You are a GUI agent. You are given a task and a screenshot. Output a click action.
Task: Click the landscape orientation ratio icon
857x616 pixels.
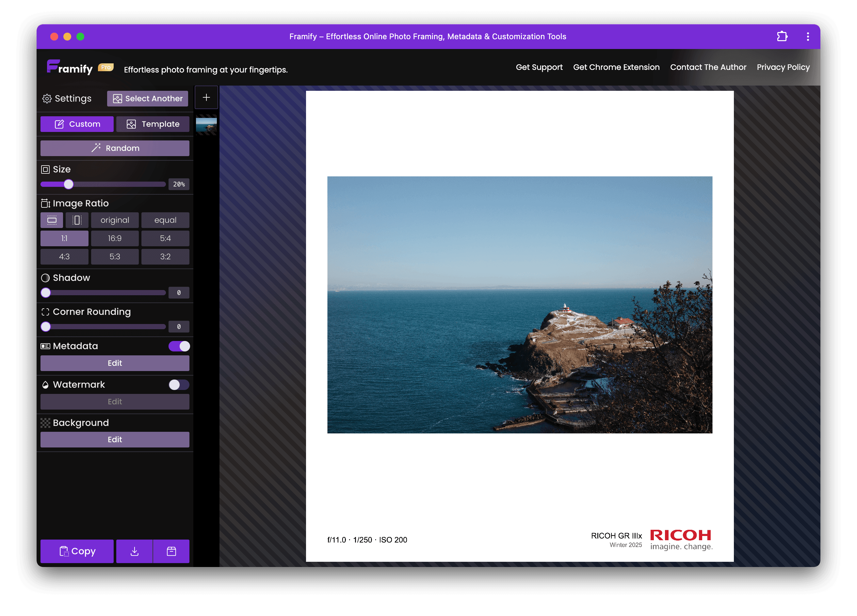coord(52,220)
